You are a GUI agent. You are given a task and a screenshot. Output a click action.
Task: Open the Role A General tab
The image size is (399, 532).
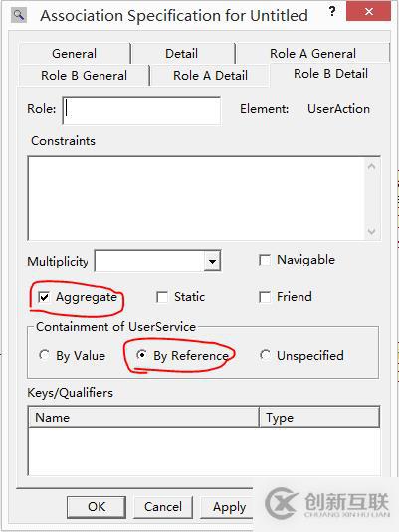[x=312, y=54]
